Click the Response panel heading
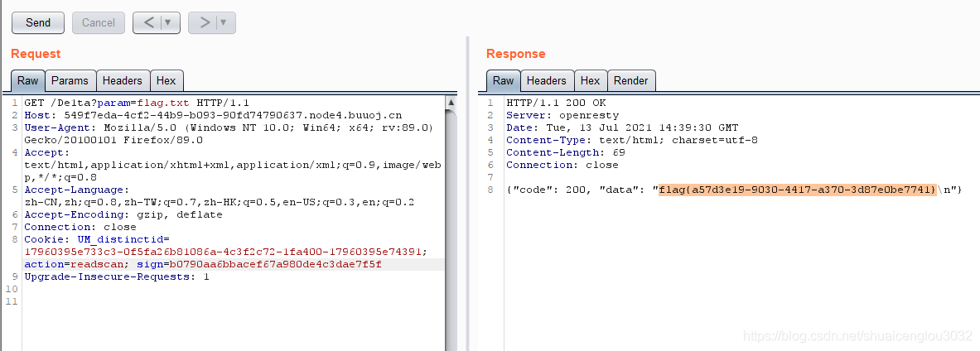The height and width of the screenshot is (351, 980). tap(515, 54)
